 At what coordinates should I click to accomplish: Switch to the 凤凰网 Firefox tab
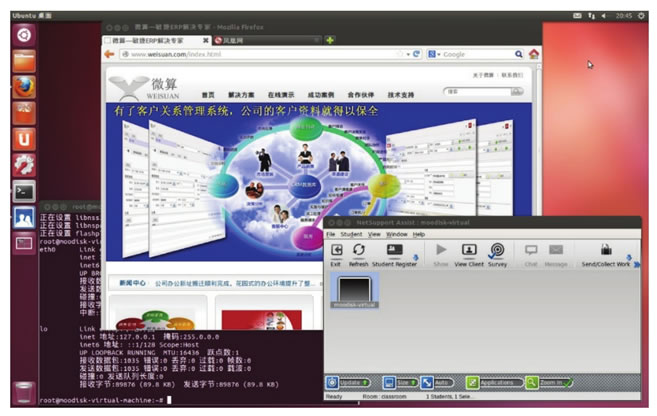click(x=266, y=40)
